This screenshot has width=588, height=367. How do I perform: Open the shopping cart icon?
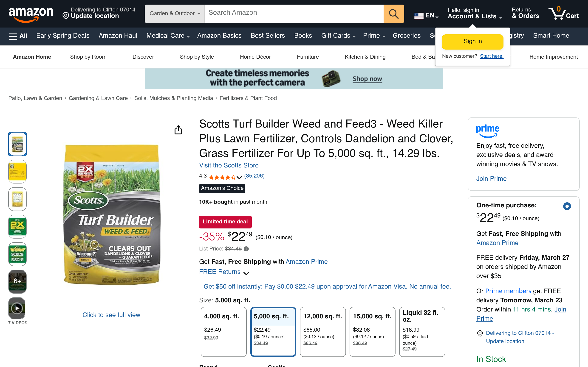pyautogui.click(x=563, y=13)
